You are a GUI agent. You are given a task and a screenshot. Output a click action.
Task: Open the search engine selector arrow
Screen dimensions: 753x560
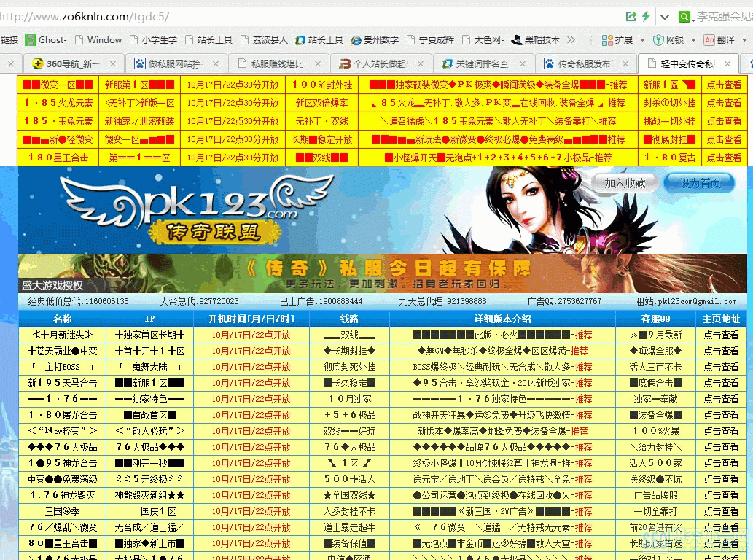[694, 19]
